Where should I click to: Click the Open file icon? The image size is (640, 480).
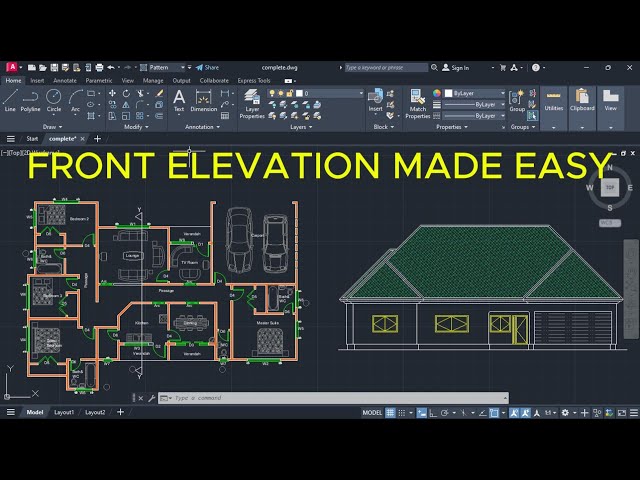click(43, 67)
